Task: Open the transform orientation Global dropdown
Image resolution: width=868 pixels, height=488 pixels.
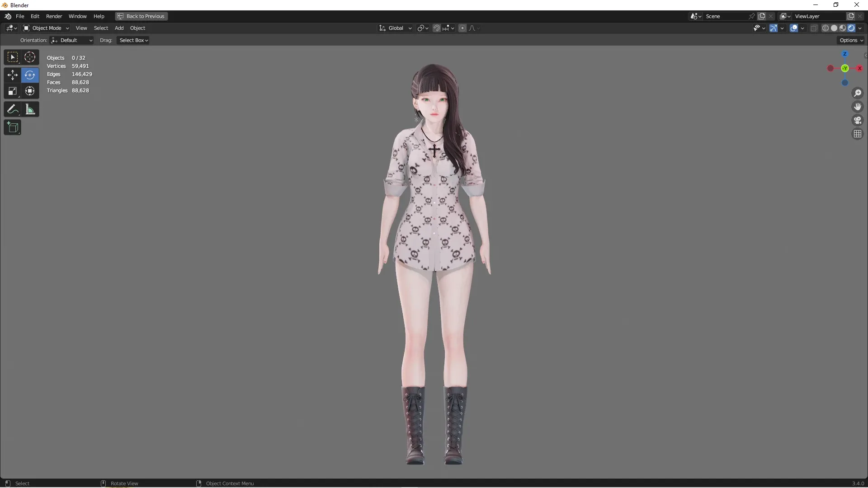Action: click(395, 28)
